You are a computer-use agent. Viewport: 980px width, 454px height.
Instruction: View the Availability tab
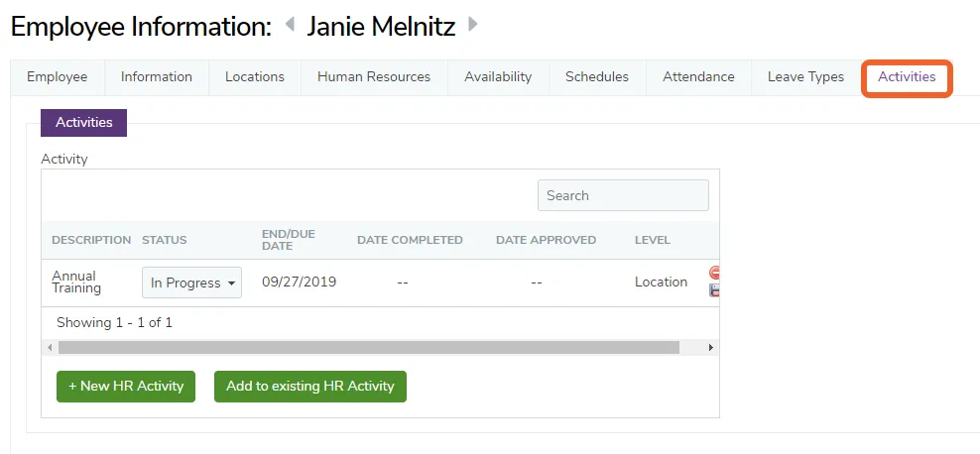click(498, 77)
